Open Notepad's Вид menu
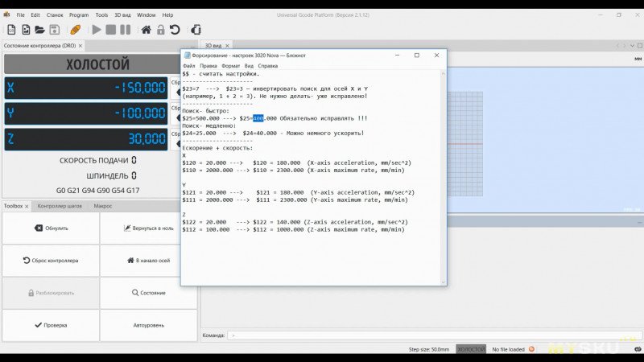The height and width of the screenshot is (362, 644). click(249, 66)
